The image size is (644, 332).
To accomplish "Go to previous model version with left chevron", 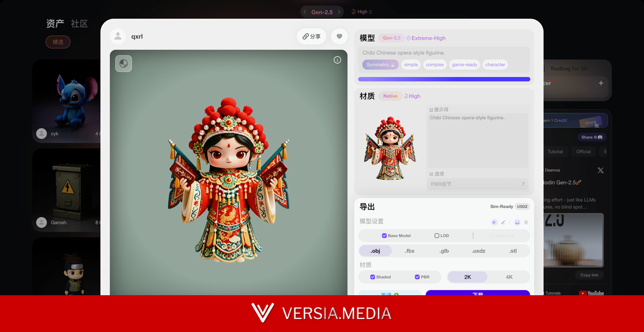I will click(304, 12).
